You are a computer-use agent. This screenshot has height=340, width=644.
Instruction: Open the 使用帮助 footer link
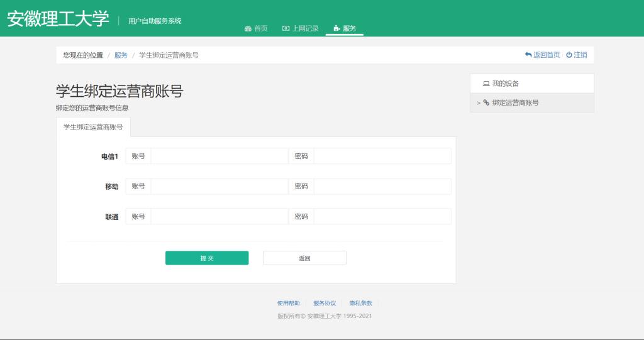click(x=289, y=303)
